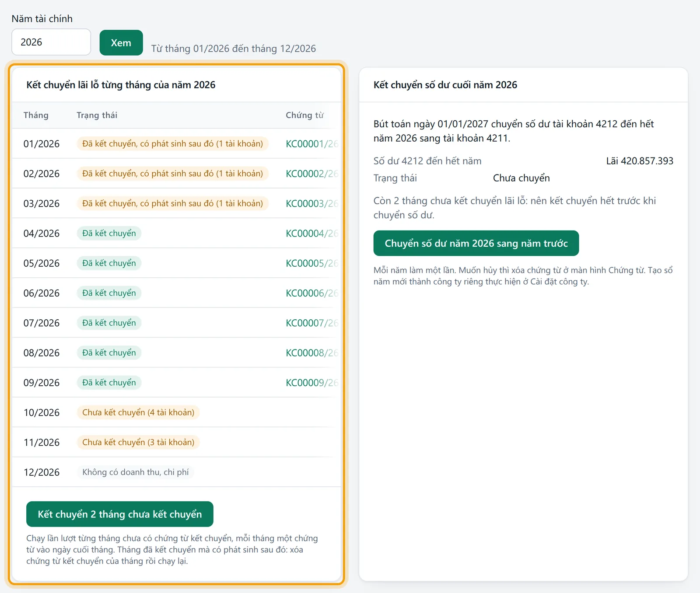Click the value Lãi 420.857.393
Image resolution: width=700 pixels, height=593 pixels.
click(640, 161)
